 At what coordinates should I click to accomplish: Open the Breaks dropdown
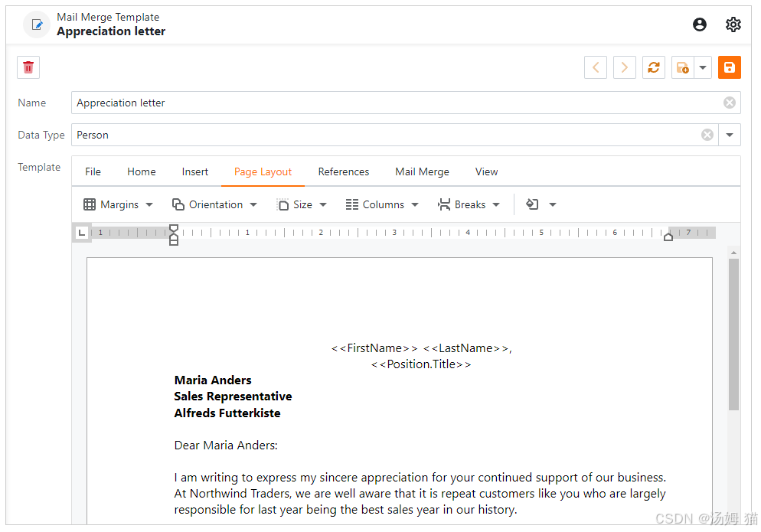469,204
